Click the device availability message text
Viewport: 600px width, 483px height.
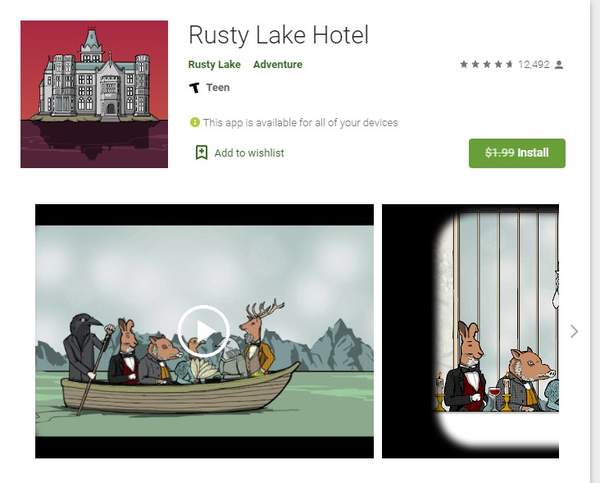point(300,122)
